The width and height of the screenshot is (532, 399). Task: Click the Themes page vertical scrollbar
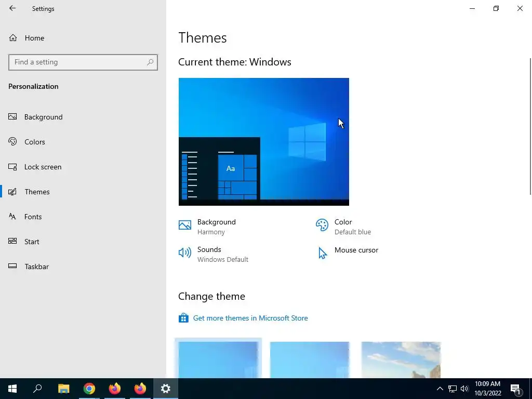530,126
